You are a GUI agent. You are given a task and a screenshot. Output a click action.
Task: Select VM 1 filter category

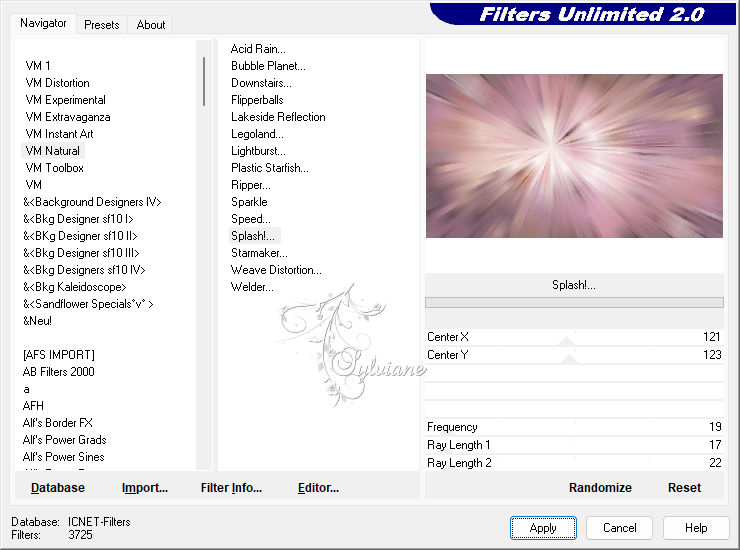(x=38, y=66)
